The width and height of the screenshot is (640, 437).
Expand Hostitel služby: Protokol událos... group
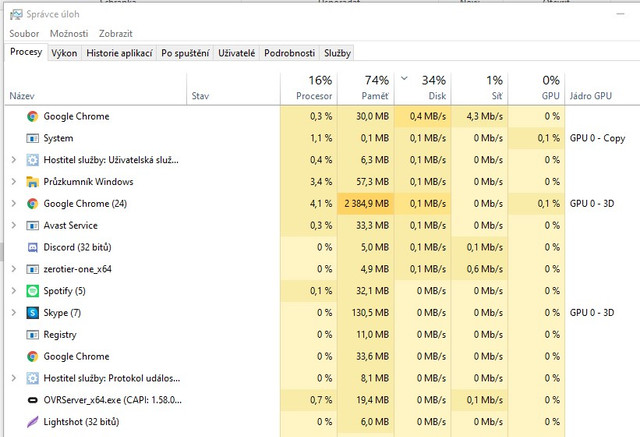coord(14,378)
